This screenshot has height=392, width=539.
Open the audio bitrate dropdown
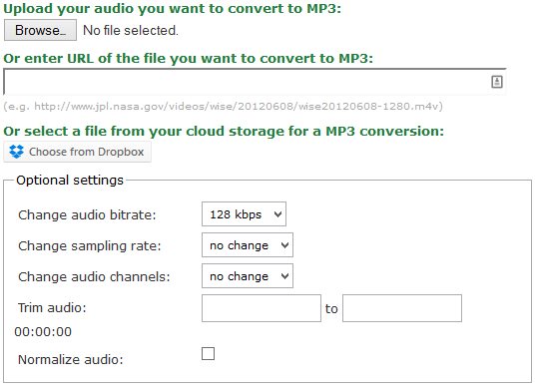pos(244,214)
